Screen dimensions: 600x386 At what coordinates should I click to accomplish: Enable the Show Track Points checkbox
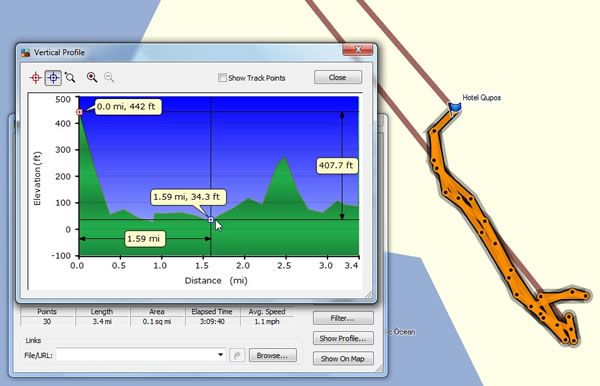tap(222, 78)
